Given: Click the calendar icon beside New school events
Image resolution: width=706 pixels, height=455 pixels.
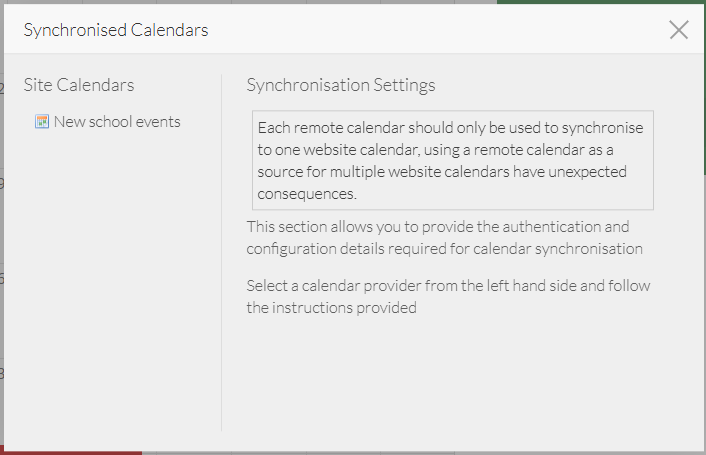Looking at the screenshot, I should (x=42, y=122).
